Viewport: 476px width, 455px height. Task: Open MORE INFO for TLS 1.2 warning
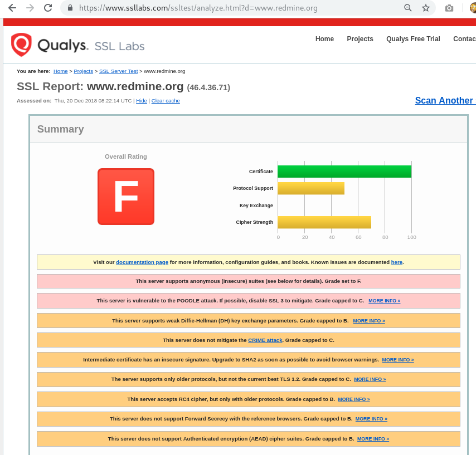370,379
